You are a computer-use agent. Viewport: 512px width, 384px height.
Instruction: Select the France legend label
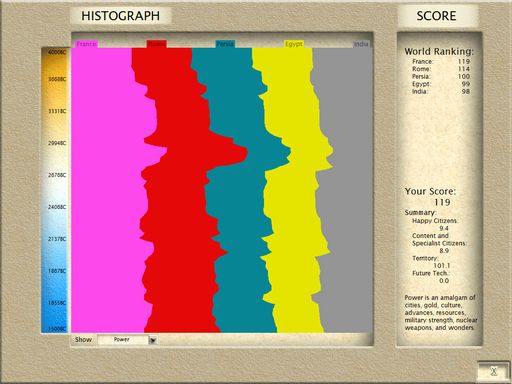pyautogui.click(x=86, y=44)
